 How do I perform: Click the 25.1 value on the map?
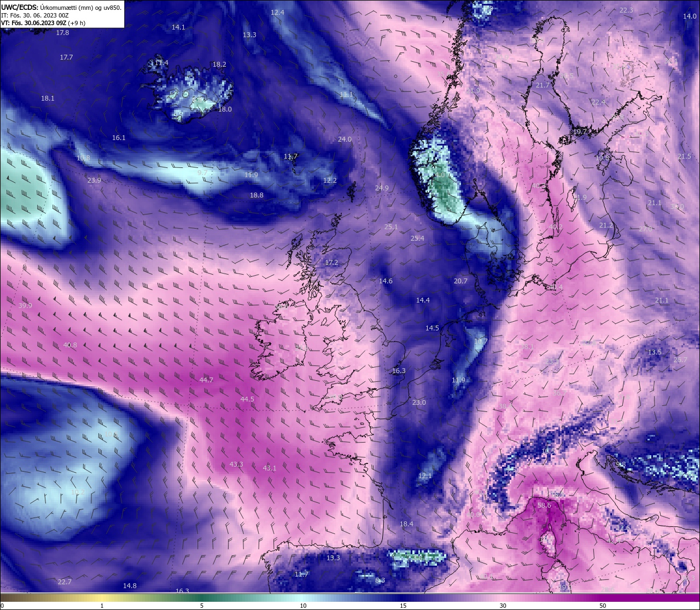391,227
